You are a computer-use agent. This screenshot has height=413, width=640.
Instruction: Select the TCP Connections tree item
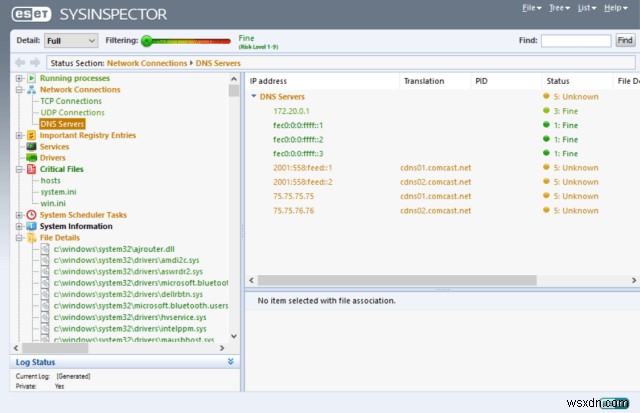pos(70,101)
